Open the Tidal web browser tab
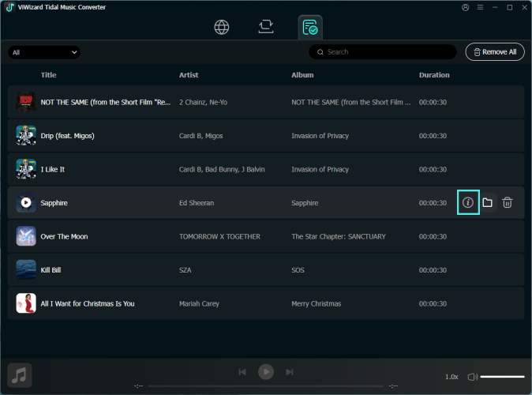Image resolution: width=532 pixels, height=395 pixels. (x=222, y=27)
